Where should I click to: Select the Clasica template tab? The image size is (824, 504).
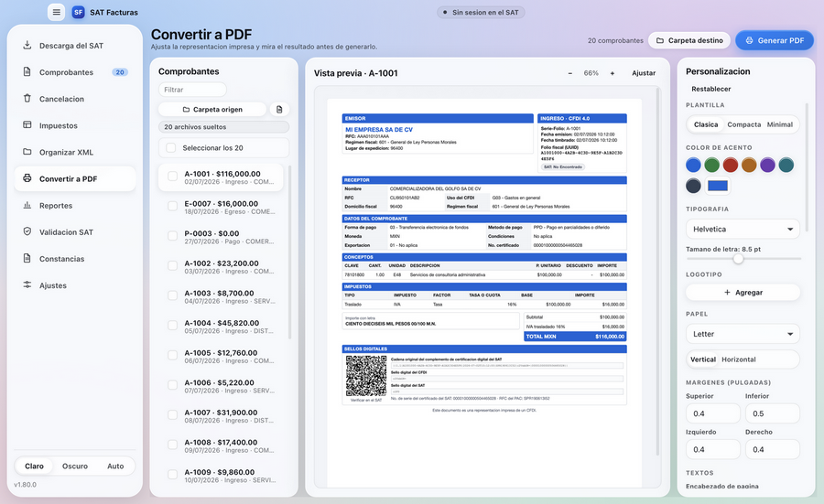[706, 124]
